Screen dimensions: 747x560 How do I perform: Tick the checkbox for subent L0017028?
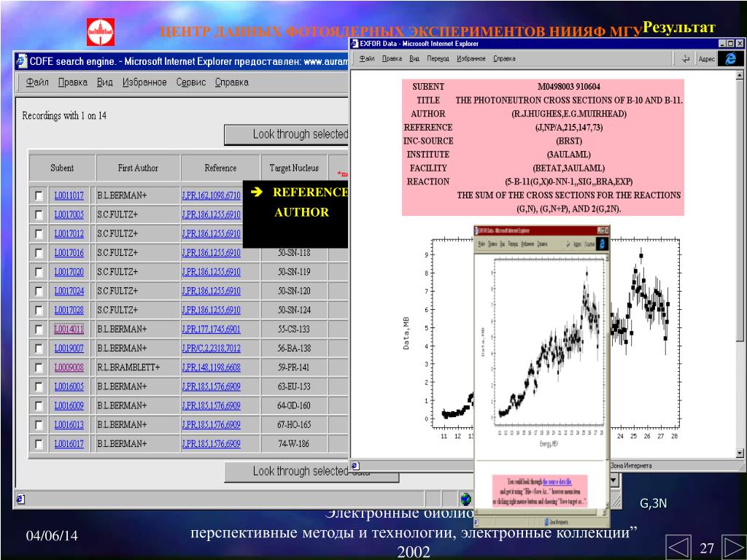[39, 310]
